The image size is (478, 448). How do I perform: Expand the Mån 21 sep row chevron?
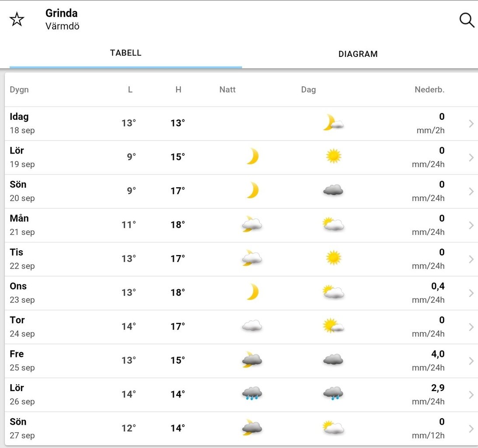pos(471,225)
